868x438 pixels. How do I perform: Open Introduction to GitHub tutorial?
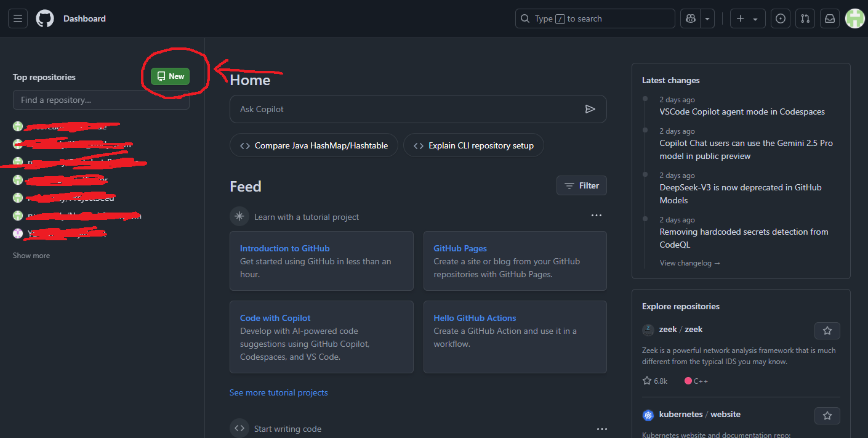pyautogui.click(x=285, y=248)
